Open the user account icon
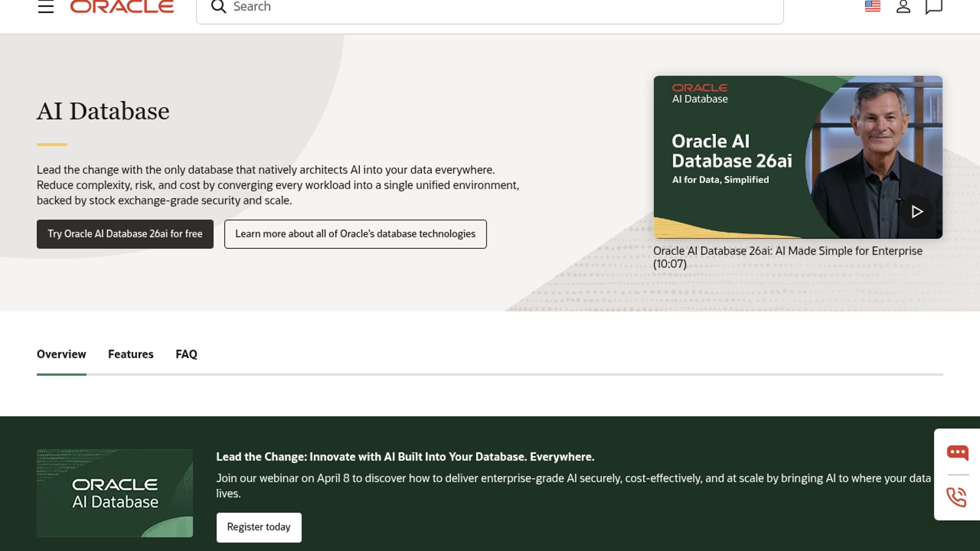 click(903, 7)
